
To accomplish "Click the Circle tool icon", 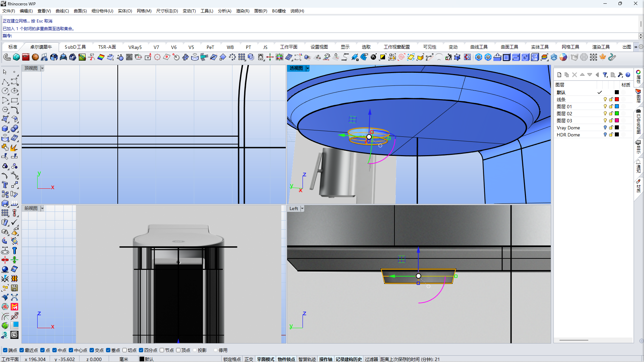I will click(5, 91).
